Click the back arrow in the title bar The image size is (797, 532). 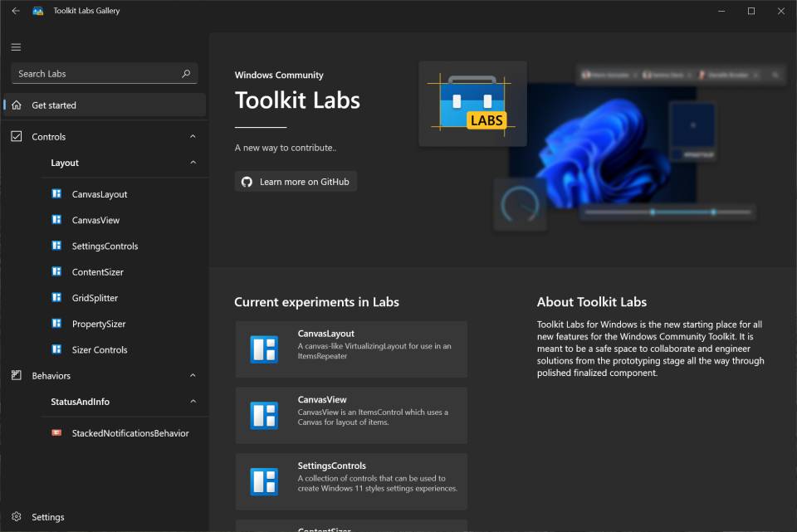tap(14, 11)
